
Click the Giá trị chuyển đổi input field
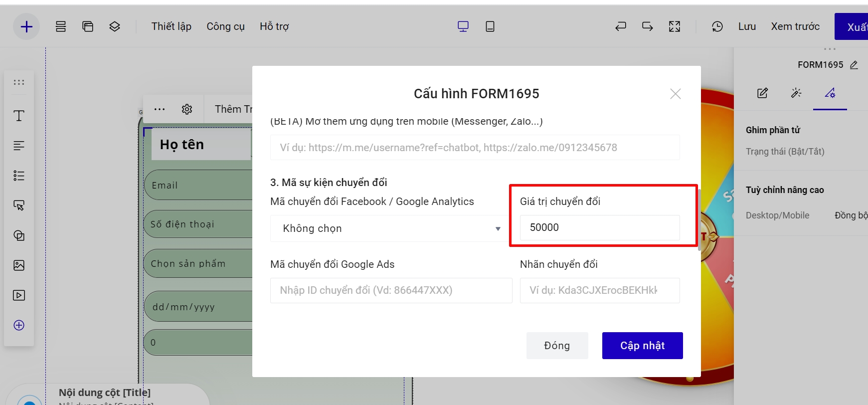[x=599, y=227]
